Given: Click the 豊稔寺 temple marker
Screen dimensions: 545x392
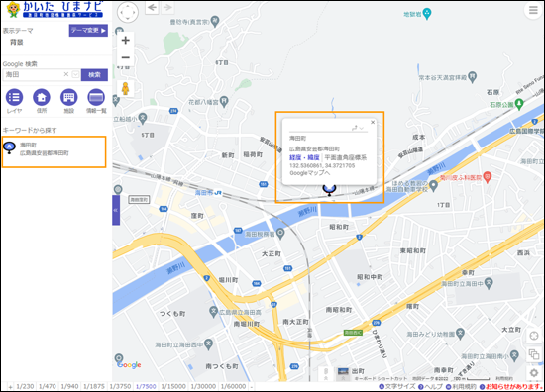Looking at the screenshot, I should [215, 21].
